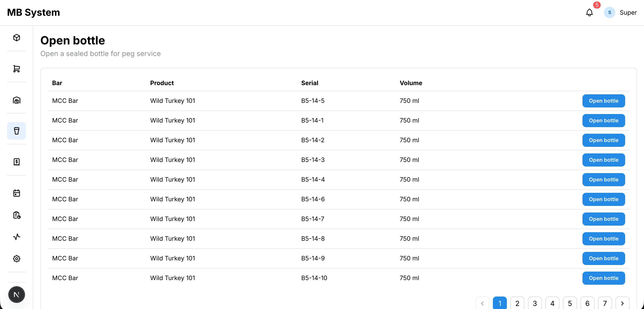Open bottle for serial B5-14-5
Viewport: 644px width, 309px height.
pyautogui.click(x=603, y=101)
